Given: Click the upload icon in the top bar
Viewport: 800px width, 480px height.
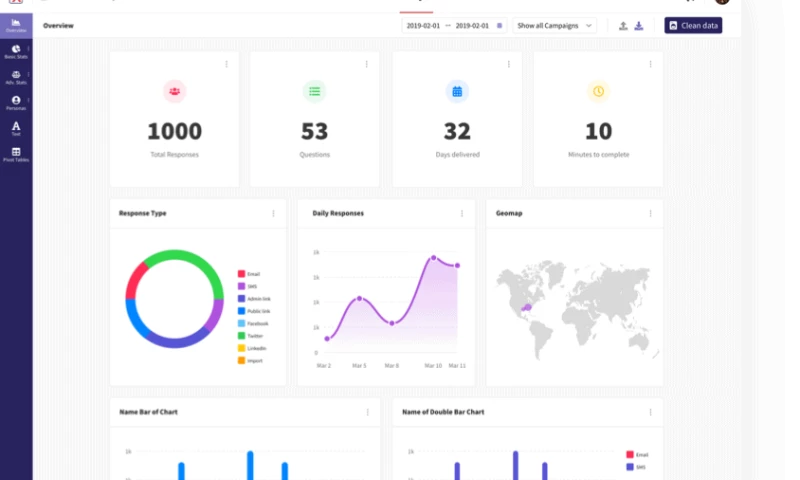Looking at the screenshot, I should pos(623,25).
